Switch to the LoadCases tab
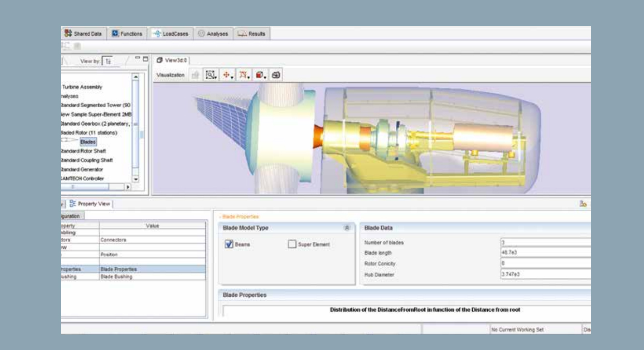644x350 pixels. tap(171, 34)
